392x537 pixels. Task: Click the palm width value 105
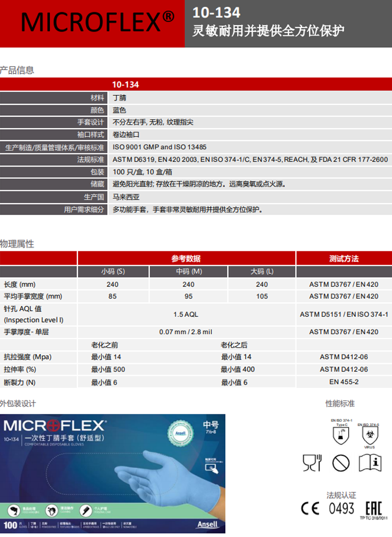(x=262, y=296)
